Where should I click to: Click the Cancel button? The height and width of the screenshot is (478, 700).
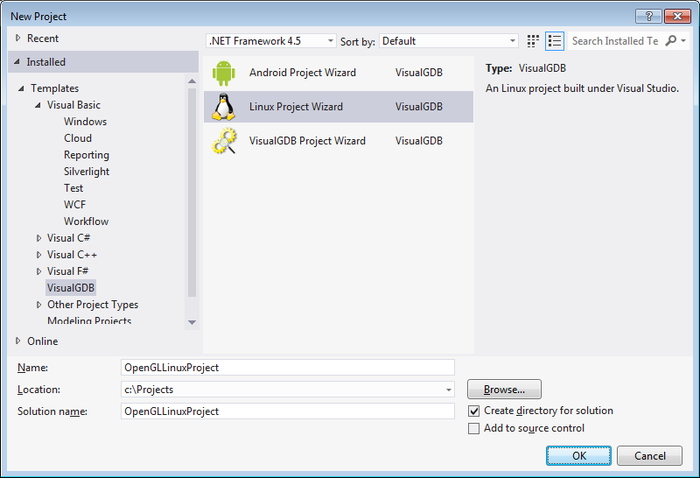coord(650,456)
